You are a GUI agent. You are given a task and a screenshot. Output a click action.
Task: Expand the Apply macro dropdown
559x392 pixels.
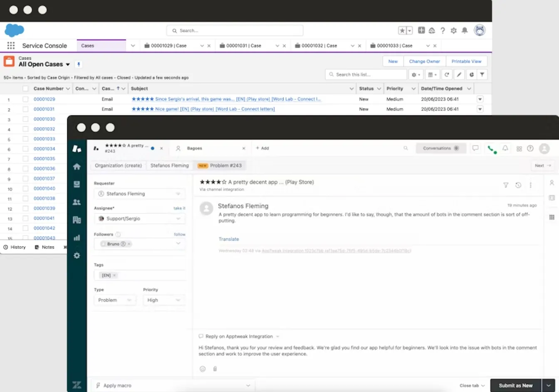[x=173, y=386]
